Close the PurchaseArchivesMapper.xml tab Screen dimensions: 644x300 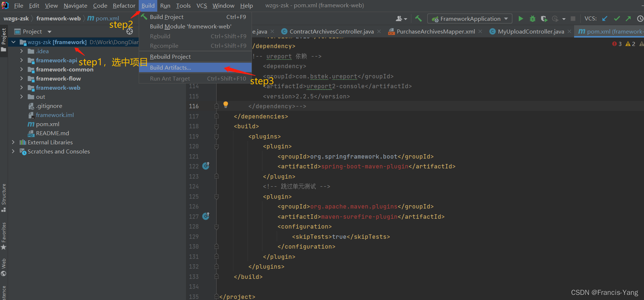(480, 32)
